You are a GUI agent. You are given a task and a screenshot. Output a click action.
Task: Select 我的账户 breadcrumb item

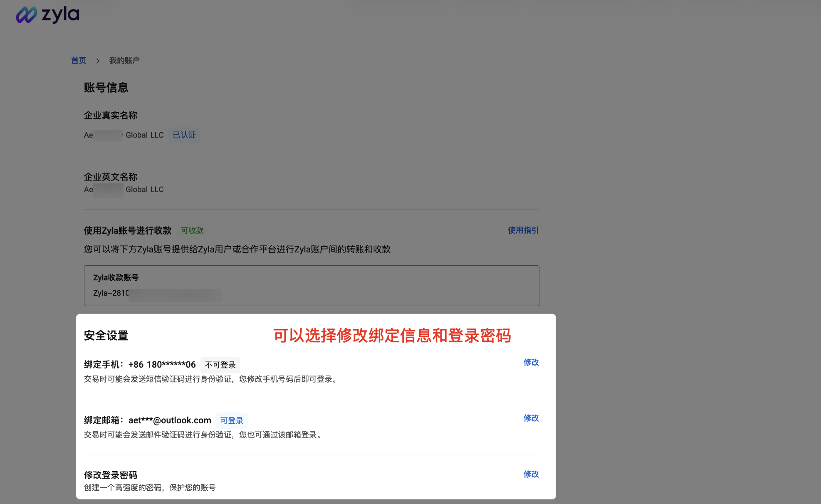coord(124,60)
